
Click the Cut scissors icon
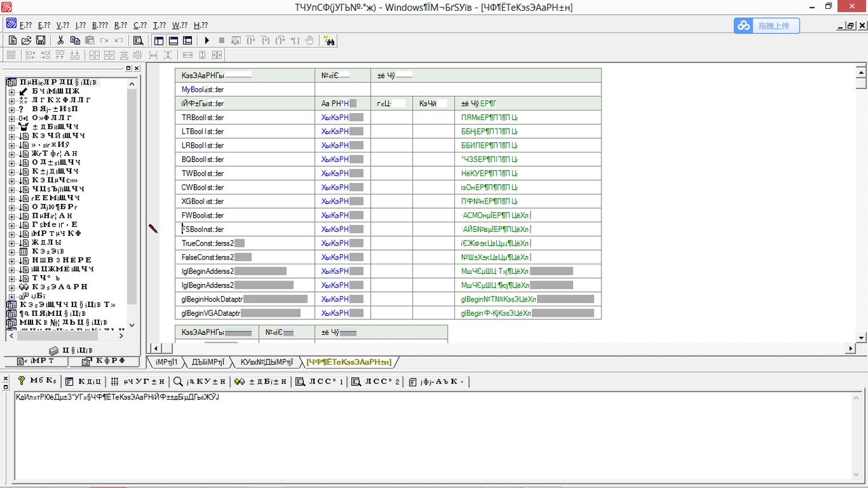60,41
